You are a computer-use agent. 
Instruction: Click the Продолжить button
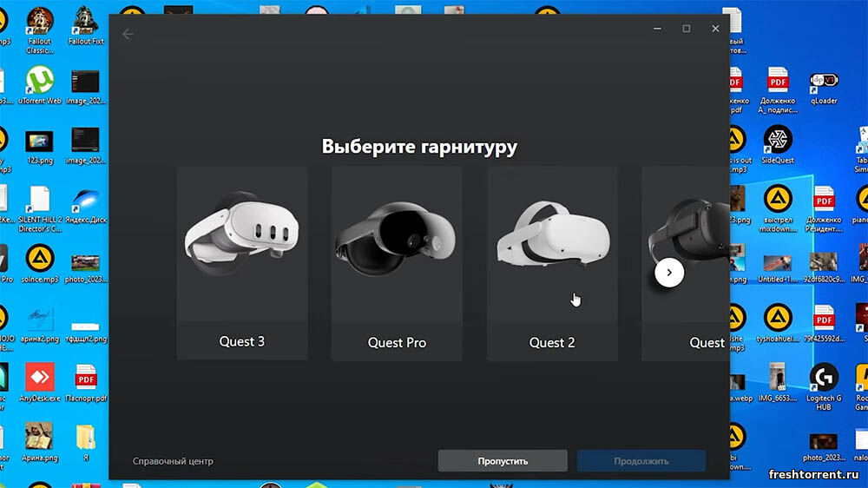pyautogui.click(x=641, y=461)
